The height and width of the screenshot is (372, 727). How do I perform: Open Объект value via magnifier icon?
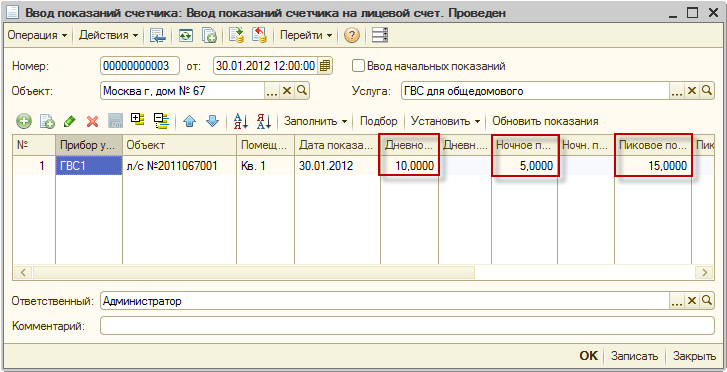pos(302,91)
